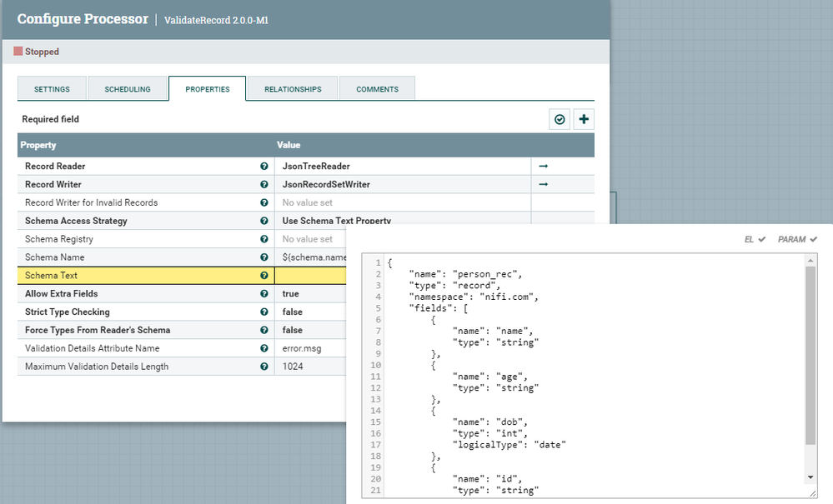The image size is (833, 504).
Task: Switch to the Comments tab
Action: click(377, 89)
